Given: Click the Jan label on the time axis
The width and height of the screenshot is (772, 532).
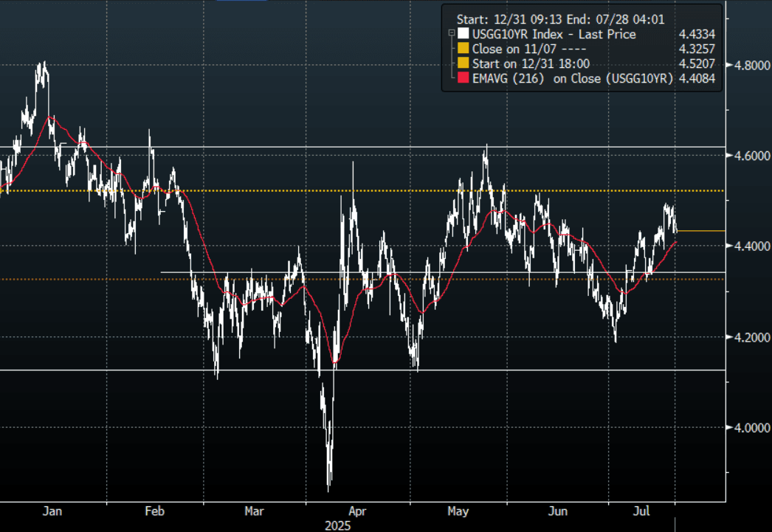Looking at the screenshot, I should click(x=52, y=511).
